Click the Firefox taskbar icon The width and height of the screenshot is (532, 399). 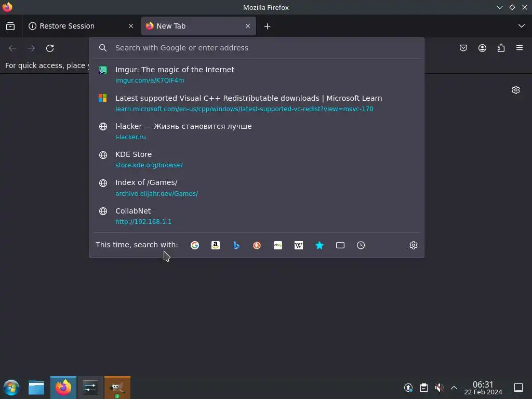pyautogui.click(x=63, y=388)
